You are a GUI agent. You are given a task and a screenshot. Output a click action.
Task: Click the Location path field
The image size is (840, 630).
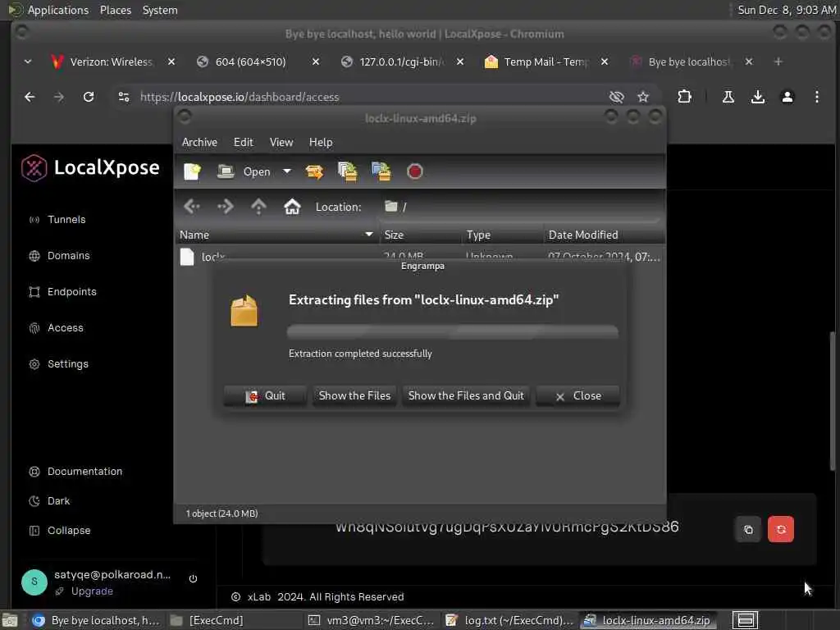point(519,207)
